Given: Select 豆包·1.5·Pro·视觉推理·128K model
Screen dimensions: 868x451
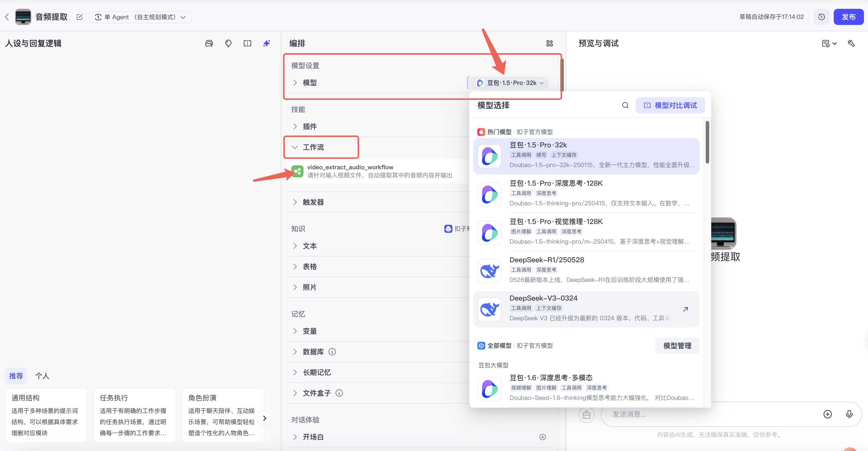Looking at the screenshot, I should tap(586, 232).
